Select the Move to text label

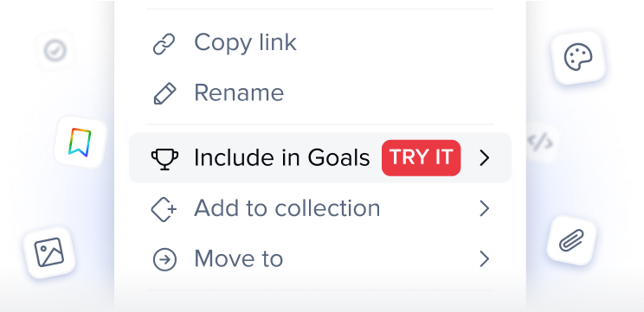click(239, 258)
